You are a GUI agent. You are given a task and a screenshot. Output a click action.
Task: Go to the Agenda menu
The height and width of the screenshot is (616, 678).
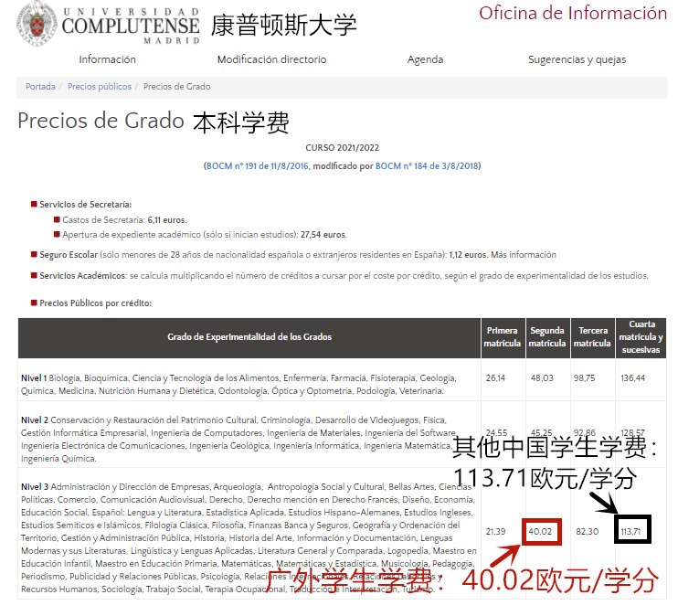click(x=425, y=59)
